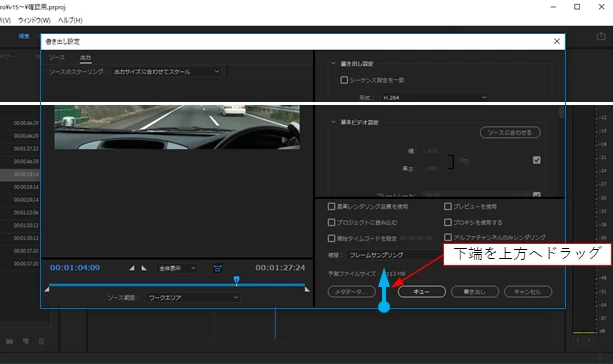
Task: Open ソース範囲 ワークエリア dropdown
Action: [193, 298]
